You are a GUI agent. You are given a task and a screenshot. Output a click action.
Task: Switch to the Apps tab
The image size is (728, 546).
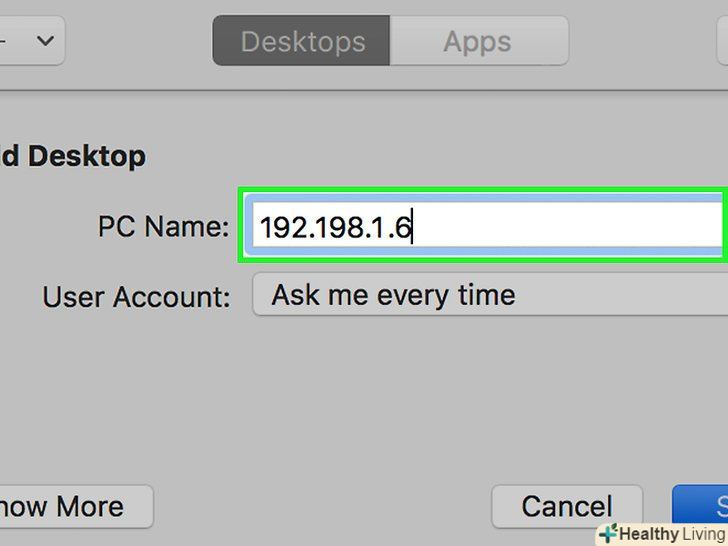(478, 42)
